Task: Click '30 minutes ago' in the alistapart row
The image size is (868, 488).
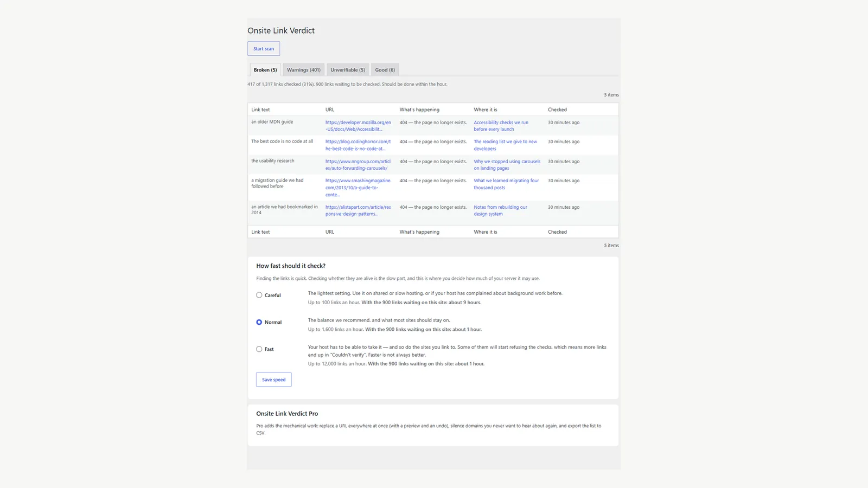Action: tap(564, 207)
